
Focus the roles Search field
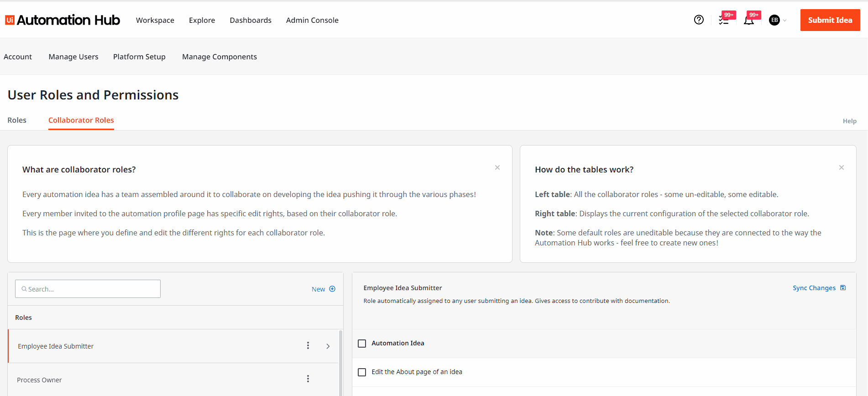point(88,289)
